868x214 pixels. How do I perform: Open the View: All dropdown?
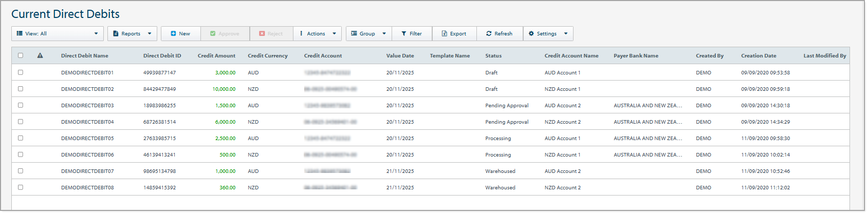pyautogui.click(x=57, y=34)
